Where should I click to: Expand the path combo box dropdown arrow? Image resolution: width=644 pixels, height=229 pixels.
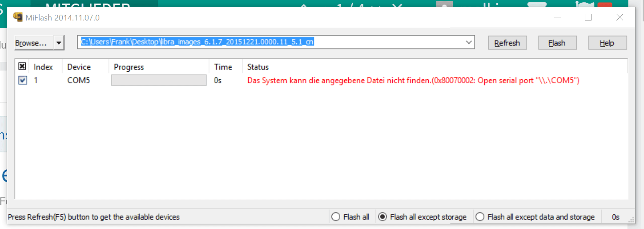469,42
